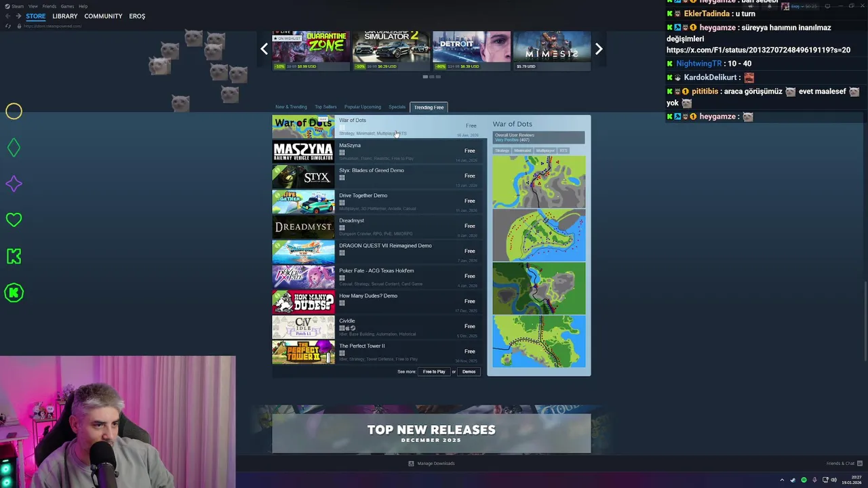Viewport: 868px width, 488px height.
Task: Show hidden system tray icons
Action: pyautogui.click(x=782, y=480)
